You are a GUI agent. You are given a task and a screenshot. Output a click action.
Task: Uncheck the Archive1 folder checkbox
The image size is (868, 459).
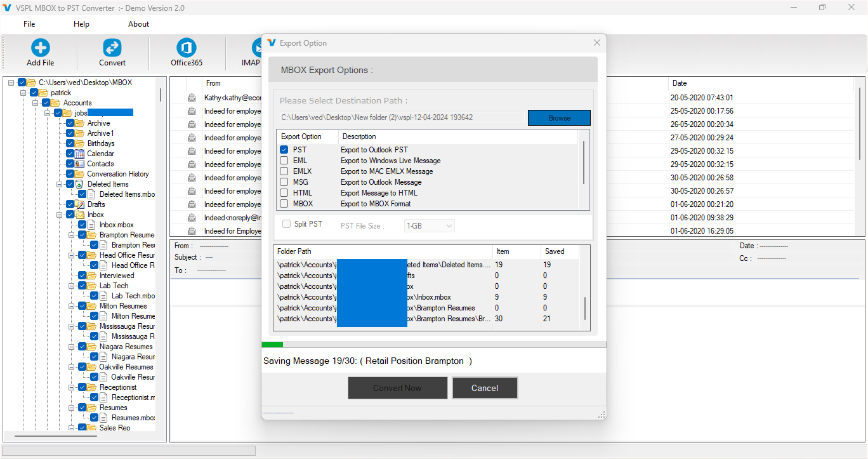point(70,133)
